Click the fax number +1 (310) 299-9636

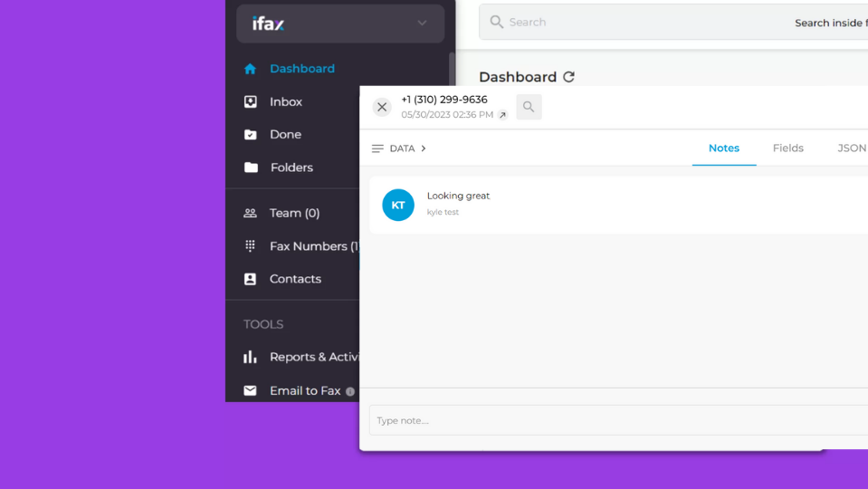(x=444, y=100)
